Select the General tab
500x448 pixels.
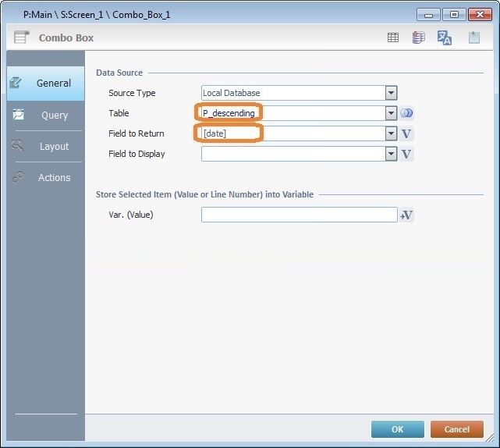click(x=45, y=83)
